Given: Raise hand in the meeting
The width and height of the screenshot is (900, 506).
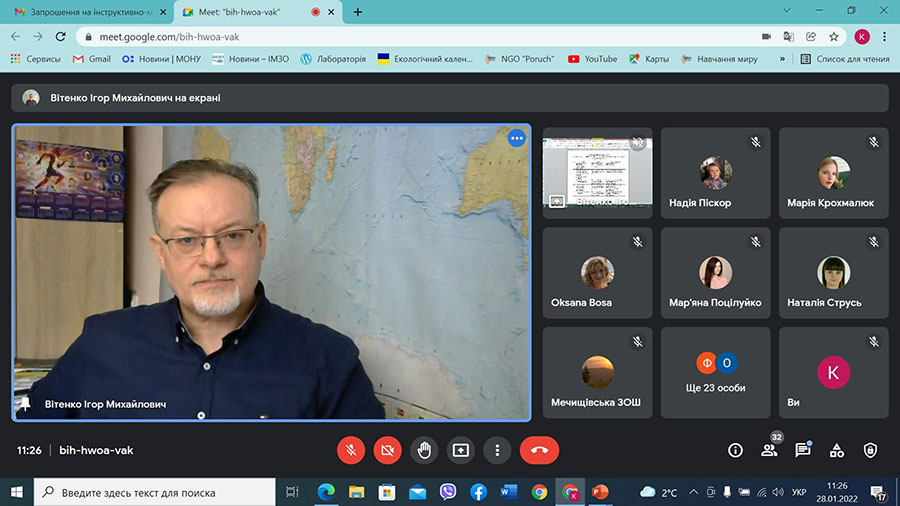Looking at the screenshot, I should (x=424, y=450).
